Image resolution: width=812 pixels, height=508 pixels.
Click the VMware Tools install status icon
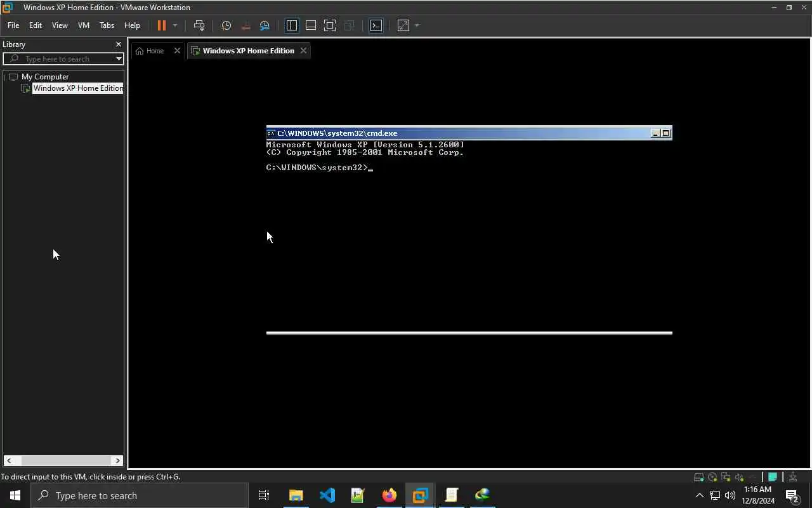(x=793, y=478)
